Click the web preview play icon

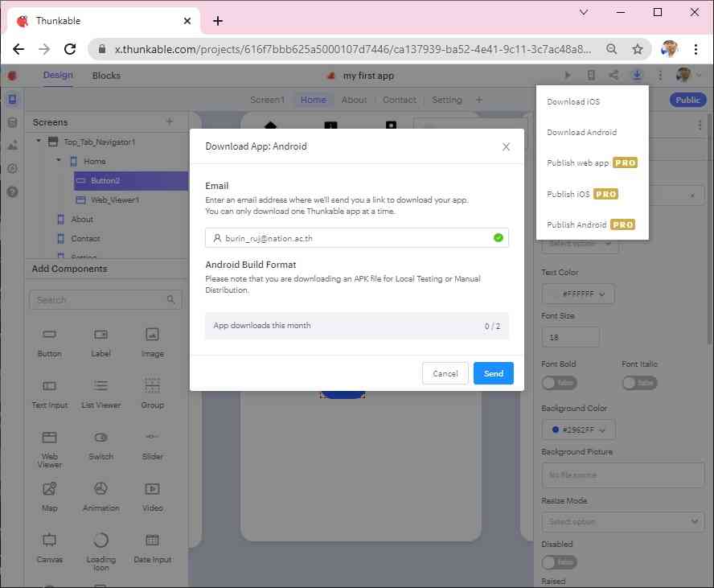568,75
